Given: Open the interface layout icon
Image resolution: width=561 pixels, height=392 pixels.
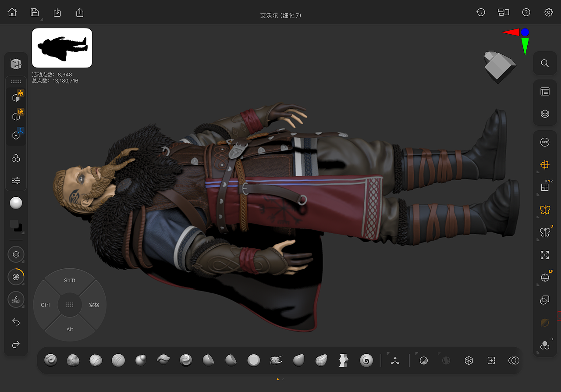Looking at the screenshot, I should point(504,12).
